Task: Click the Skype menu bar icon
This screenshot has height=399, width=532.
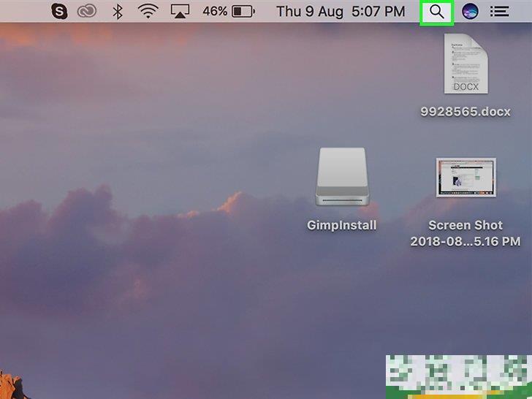Action: pos(58,12)
